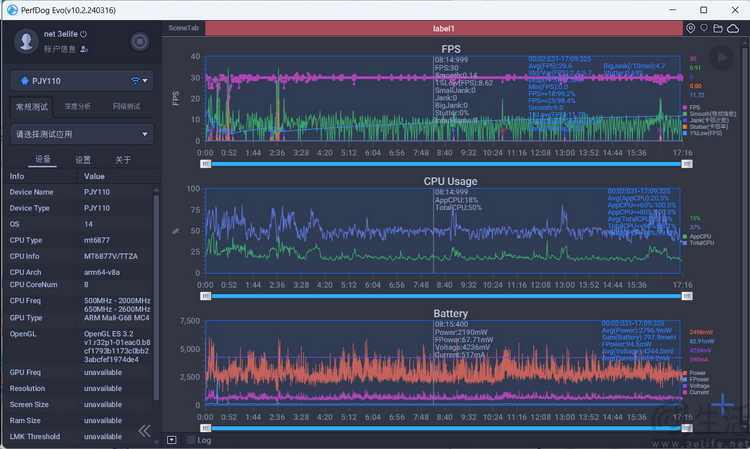The height and width of the screenshot is (449, 750).
Task: Click the Ram Size row label
Action: [x=25, y=420]
